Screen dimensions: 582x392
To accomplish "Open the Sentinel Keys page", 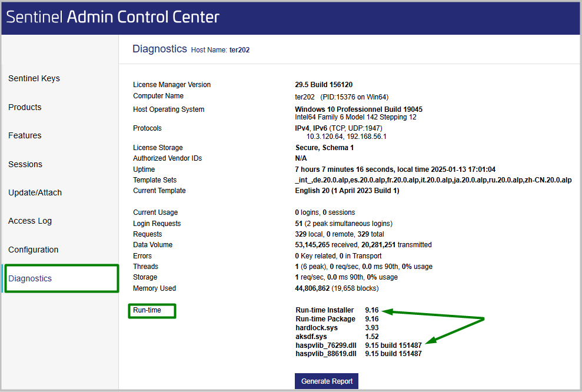I will (34, 78).
